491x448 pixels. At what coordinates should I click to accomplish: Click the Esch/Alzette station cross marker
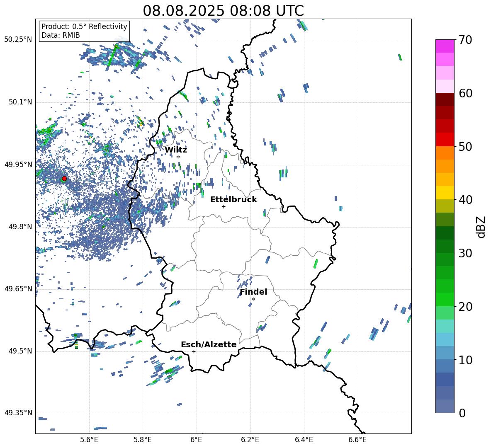(194, 351)
